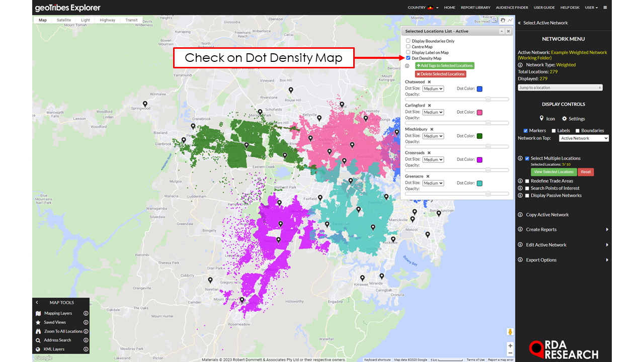Open the USER dropdown menu
Viewport: 644px width, 362px height.
coord(591,8)
